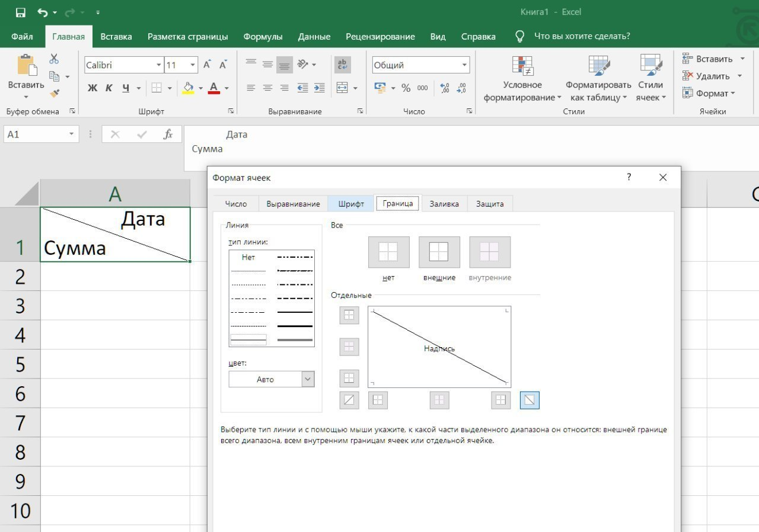The width and height of the screenshot is (759, 532).
Task: Apply the diagonal-down border button
Action: 530,400
